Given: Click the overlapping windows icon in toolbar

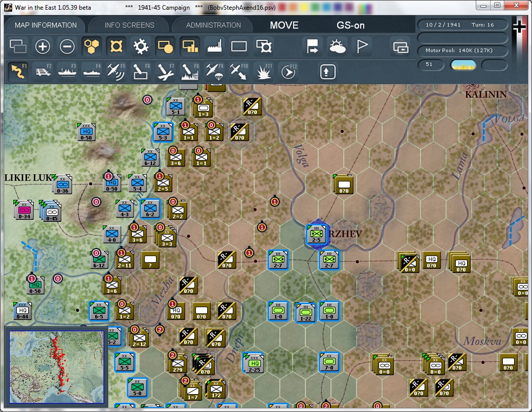Looking at the screenshot, I should [18, 46].
